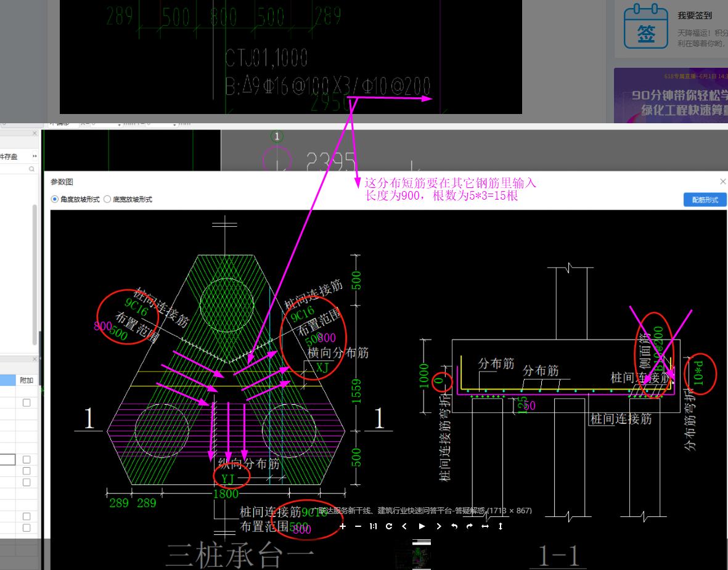Click the 1800 dimension value
This screenshot has width=728, height=570.
pos(226,494)
